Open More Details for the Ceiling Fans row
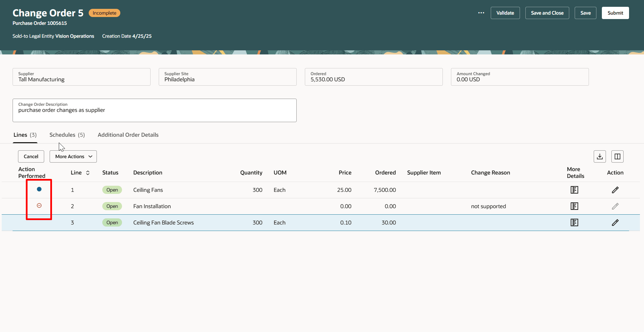 [574, 190]
